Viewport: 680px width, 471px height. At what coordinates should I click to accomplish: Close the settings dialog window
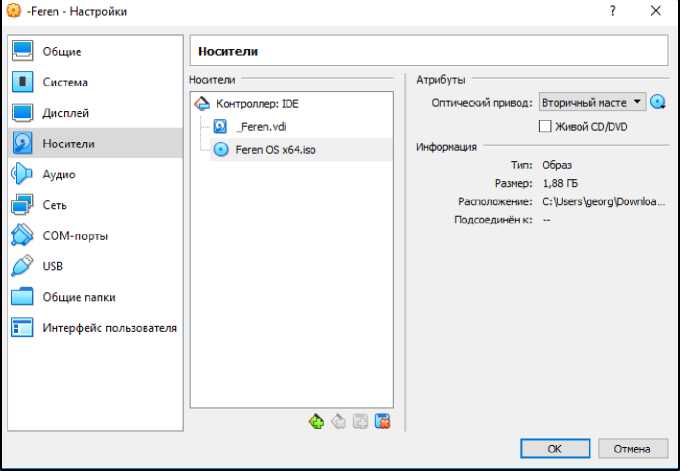click(656, 11)
